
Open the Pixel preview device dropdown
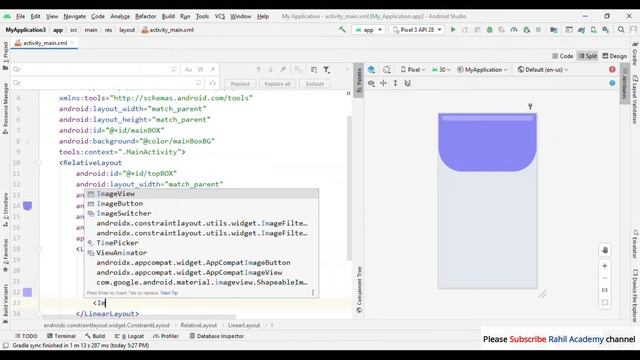[x=413, y=70]
